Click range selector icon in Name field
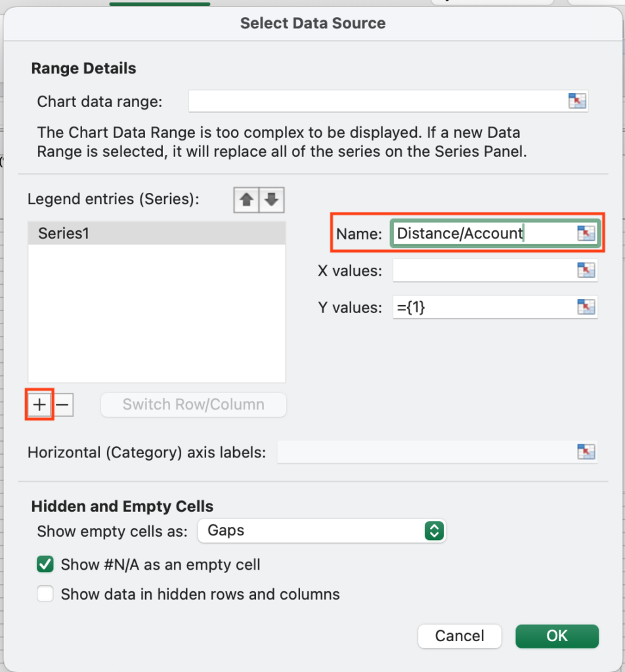The width and height of the screenshot is (625, 672). point(586,234)
